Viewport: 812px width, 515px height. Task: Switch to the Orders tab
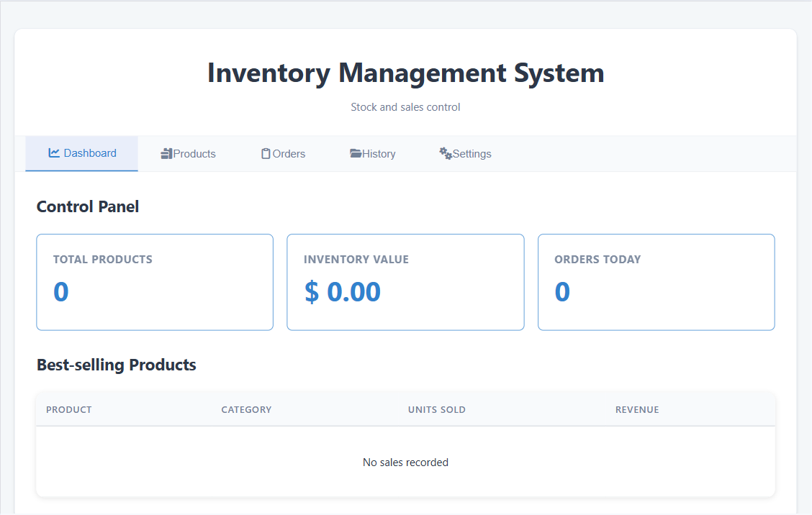point(288,153)
